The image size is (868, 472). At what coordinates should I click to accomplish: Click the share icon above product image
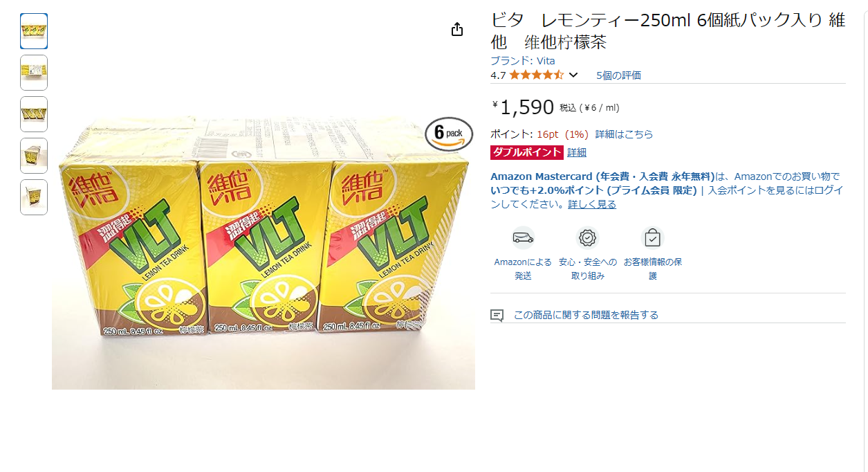(456, 29)
